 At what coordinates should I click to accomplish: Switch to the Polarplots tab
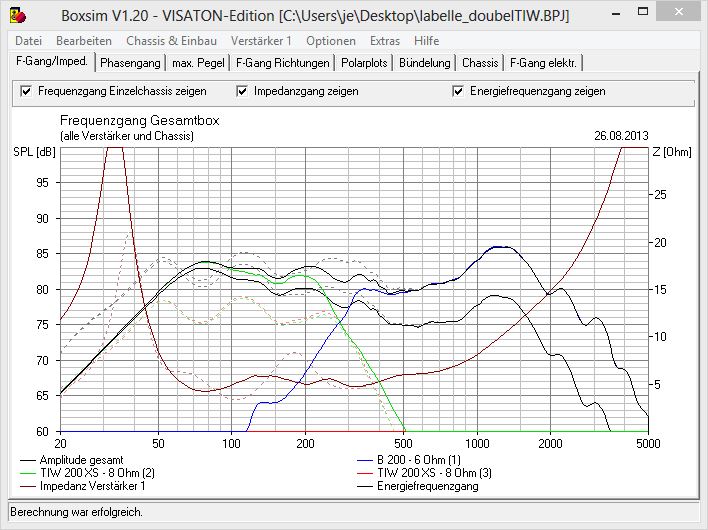click(x=364, y=63)
